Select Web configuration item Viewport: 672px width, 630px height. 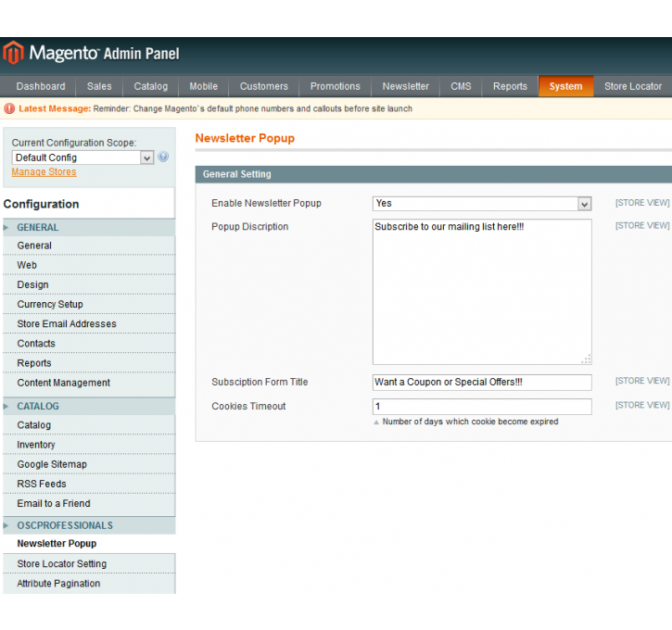[89, 265]
